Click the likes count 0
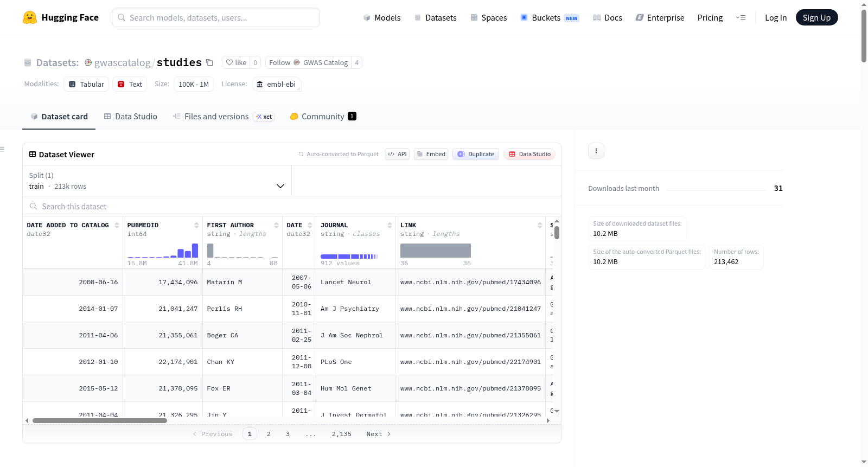 (x=256, y=62)
